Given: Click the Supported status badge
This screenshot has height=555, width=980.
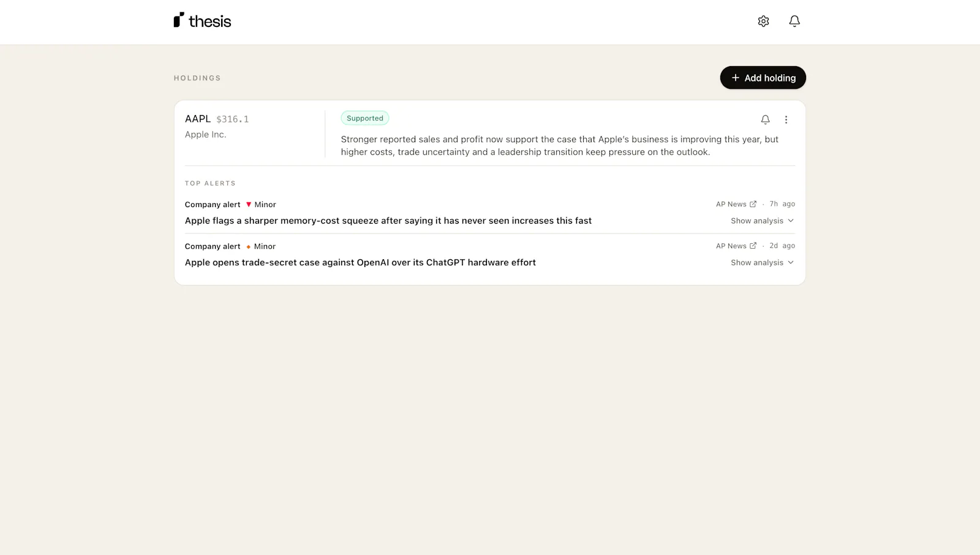Looking at the screenshot, I should (365, 118).
